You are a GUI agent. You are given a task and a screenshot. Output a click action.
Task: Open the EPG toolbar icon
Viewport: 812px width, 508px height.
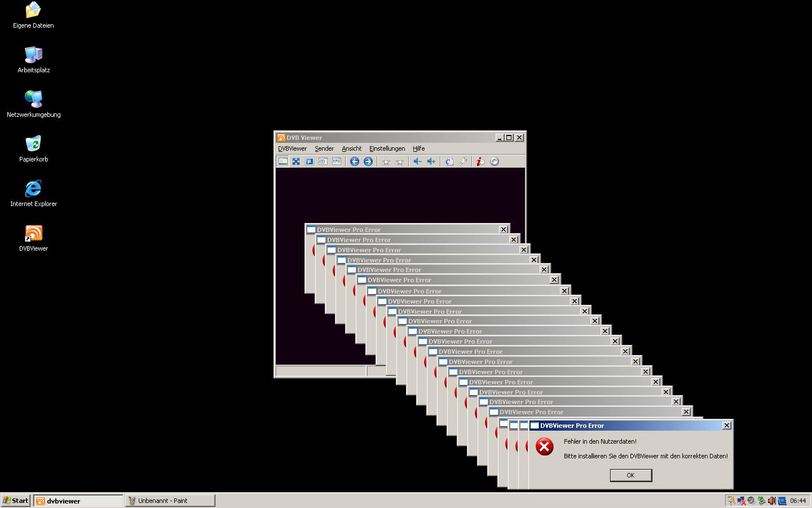pyautogui.click(x=337, y=161)
